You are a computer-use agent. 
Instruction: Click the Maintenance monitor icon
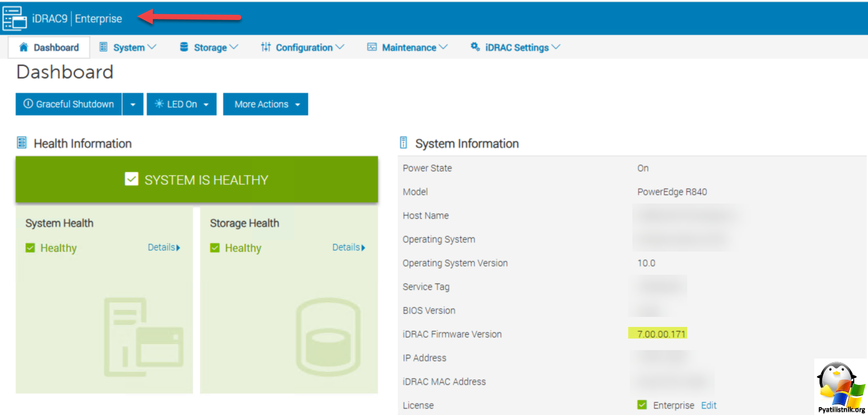coord(372,47)
